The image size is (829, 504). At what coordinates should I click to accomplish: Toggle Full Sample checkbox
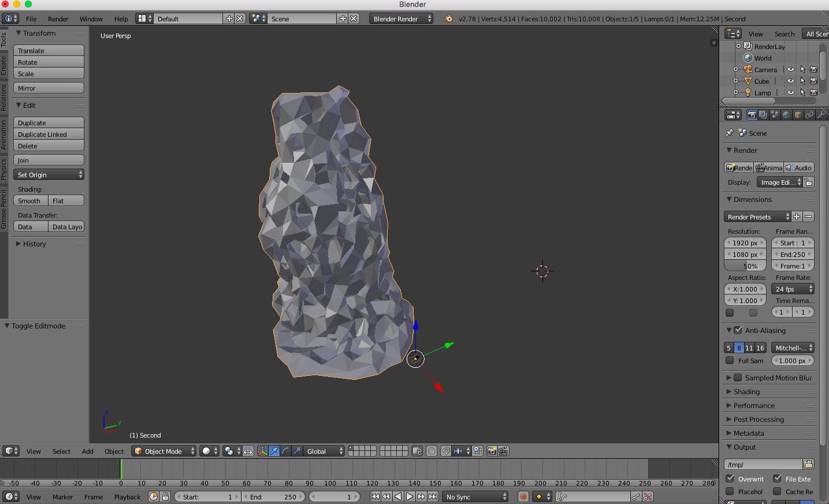730,360
